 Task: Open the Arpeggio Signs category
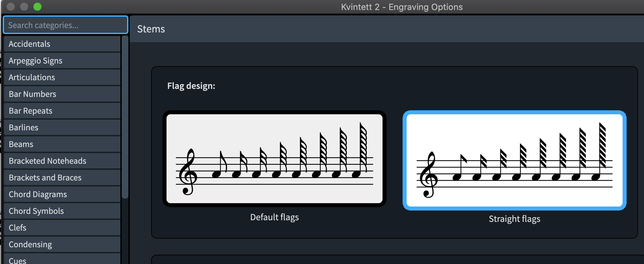pos(62,60)
